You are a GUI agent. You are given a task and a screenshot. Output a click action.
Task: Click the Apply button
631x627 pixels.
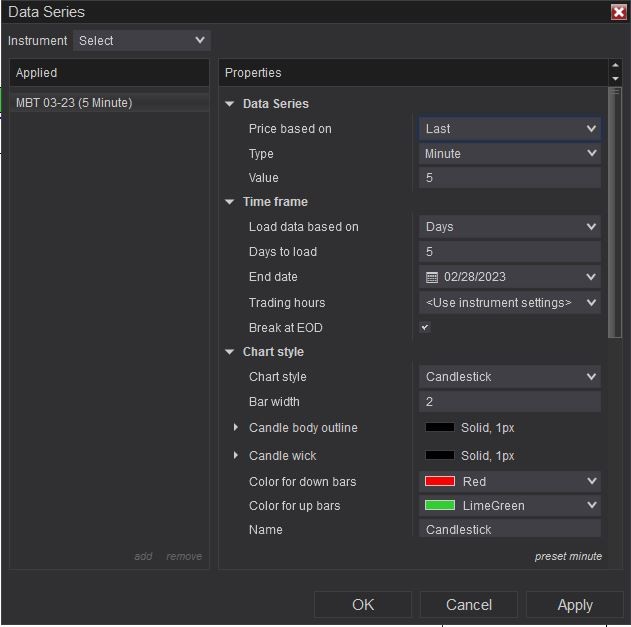pyautogui.click(x=575, y=604)
